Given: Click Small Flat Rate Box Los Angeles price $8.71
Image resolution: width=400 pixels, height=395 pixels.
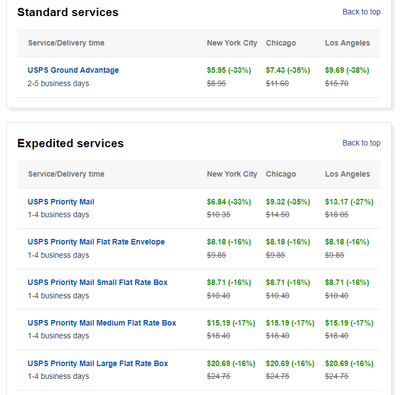Looking at the screenshot, I should click(x=347, y=282).
